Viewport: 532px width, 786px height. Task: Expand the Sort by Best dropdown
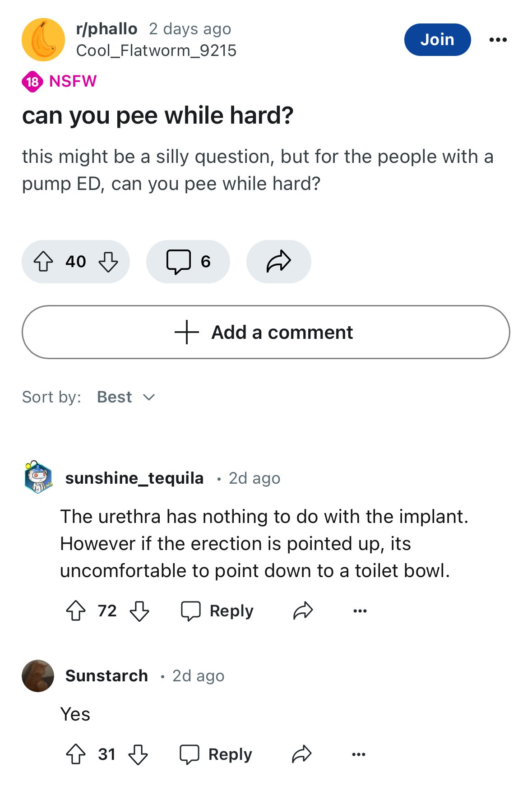tap(126, 397)
